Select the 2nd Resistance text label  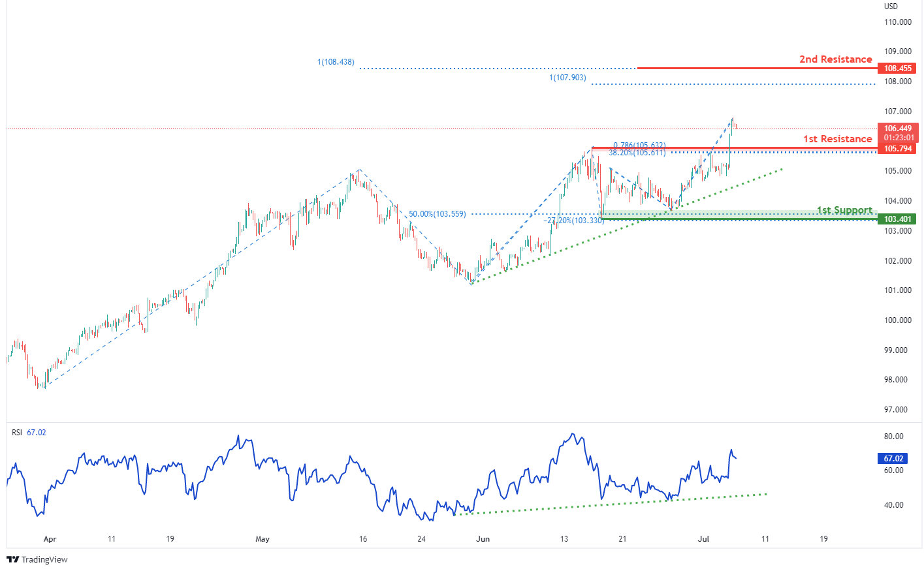click(x=835, y=59)
